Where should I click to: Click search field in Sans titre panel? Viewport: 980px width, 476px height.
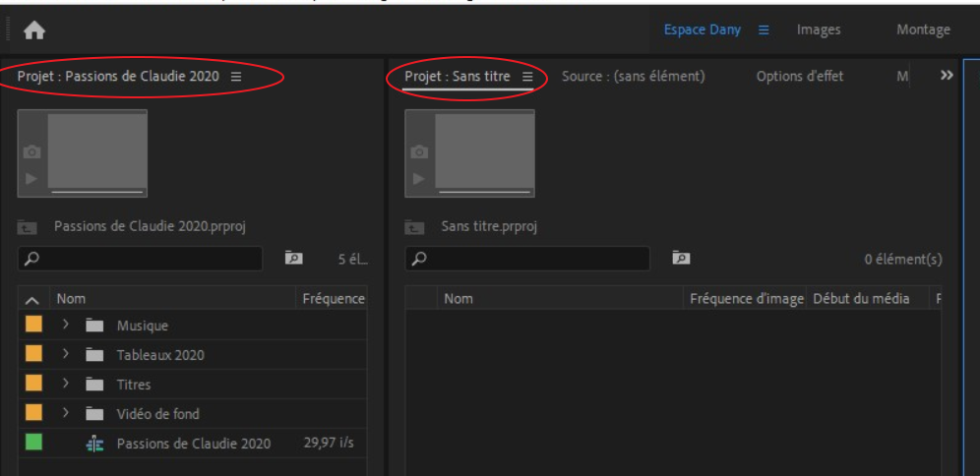(x=526, y=259)
